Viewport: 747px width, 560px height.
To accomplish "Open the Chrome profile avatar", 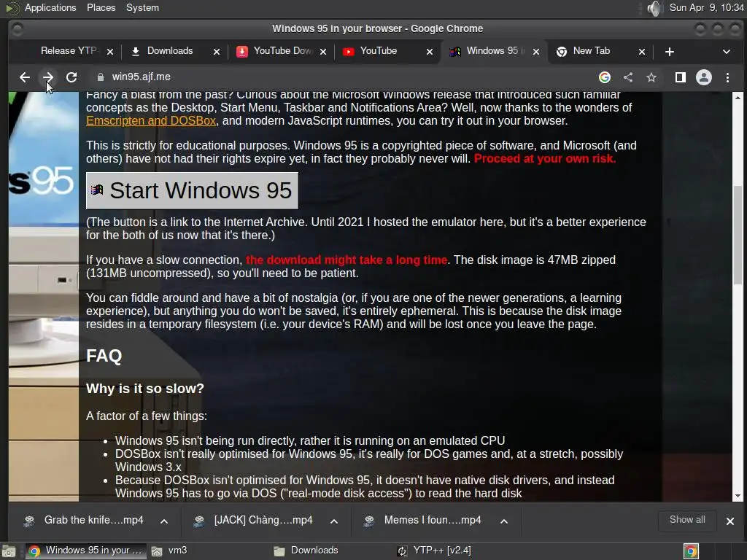I will coord(704,77).
